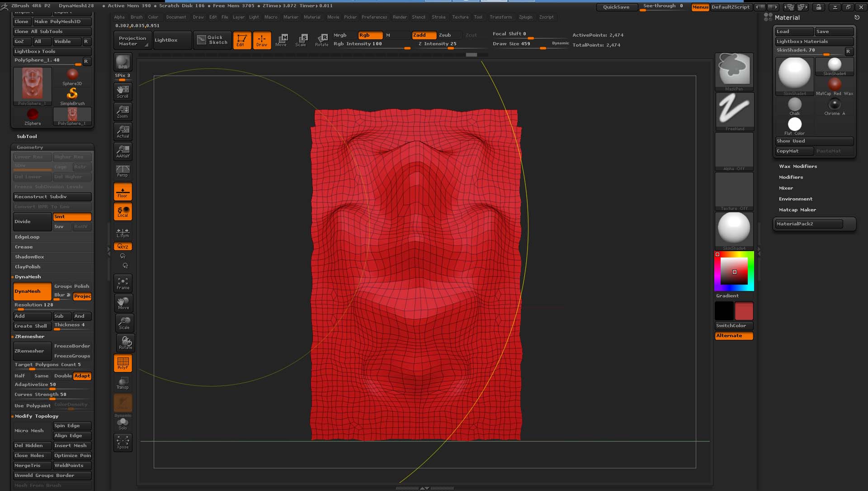Toggle the Zsub sculpt mode
Screen dimensions: 868x491
click(445, 35)
